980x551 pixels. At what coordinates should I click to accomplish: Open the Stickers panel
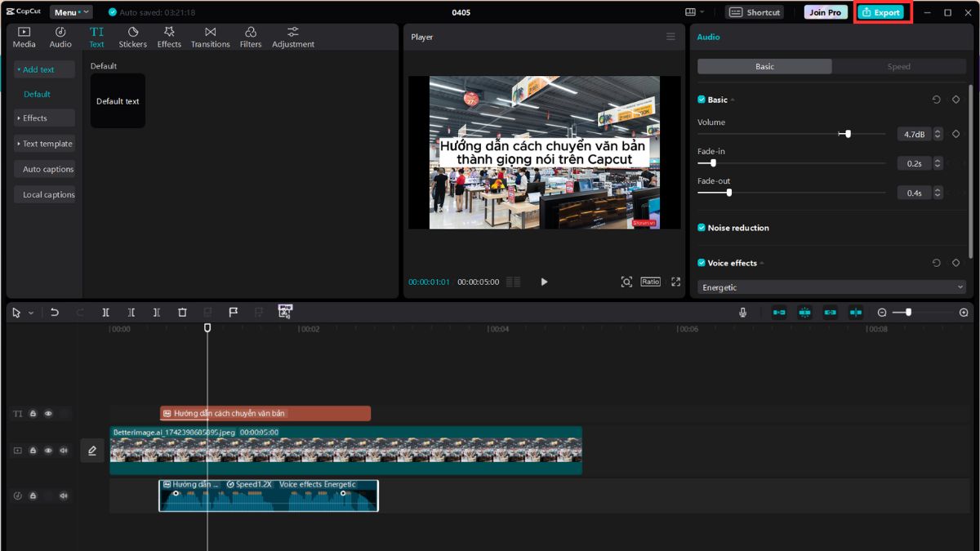(x=133, y=38)
